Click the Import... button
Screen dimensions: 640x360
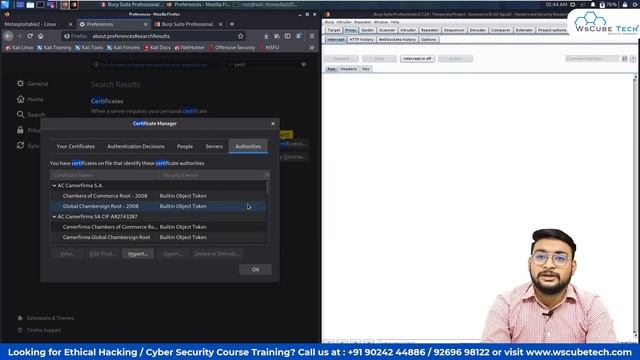138,254
